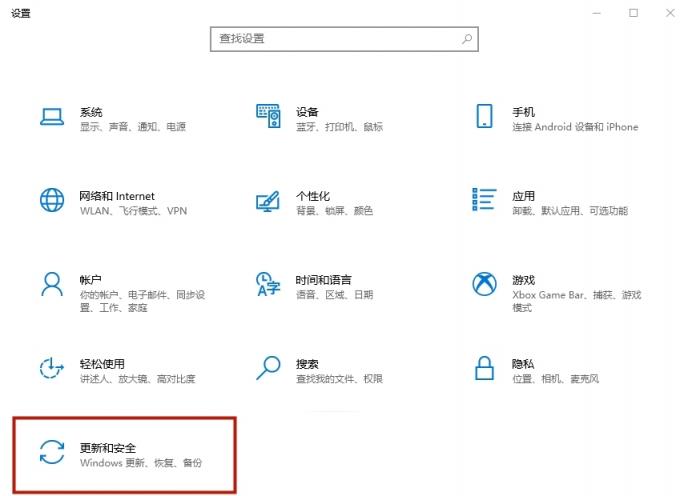Open the 更新和安全 text link
The image size is (680, 496).
[108, 447]
